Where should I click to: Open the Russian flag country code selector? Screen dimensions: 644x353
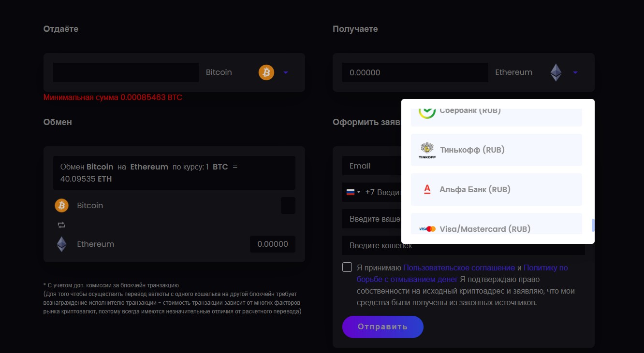click(353, 192)
